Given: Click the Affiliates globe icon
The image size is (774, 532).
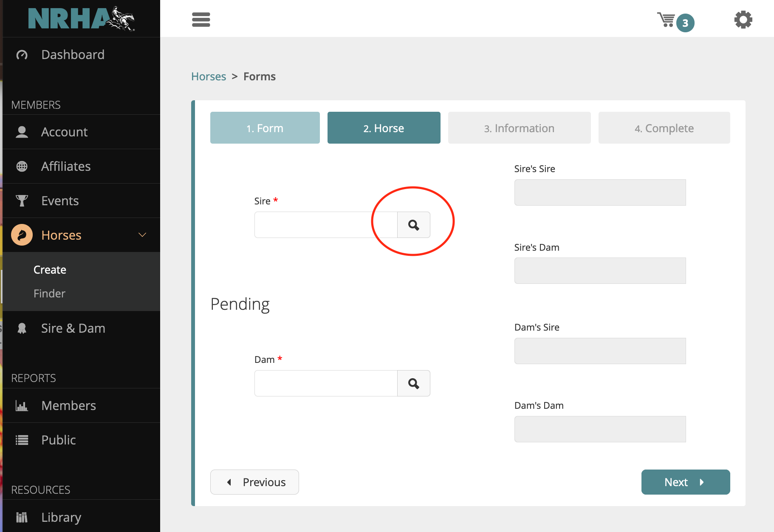Looking at the screenshot, I should click(22, 167).
